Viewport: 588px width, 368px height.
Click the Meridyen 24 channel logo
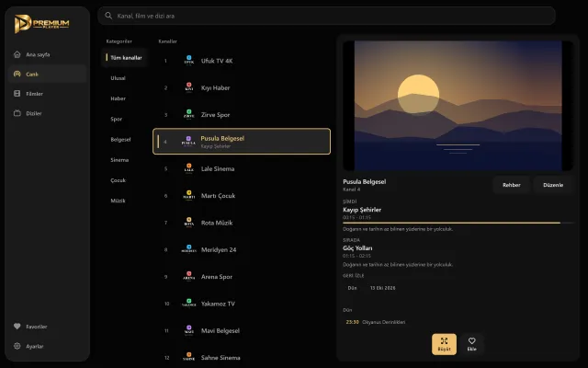[189, 249]
